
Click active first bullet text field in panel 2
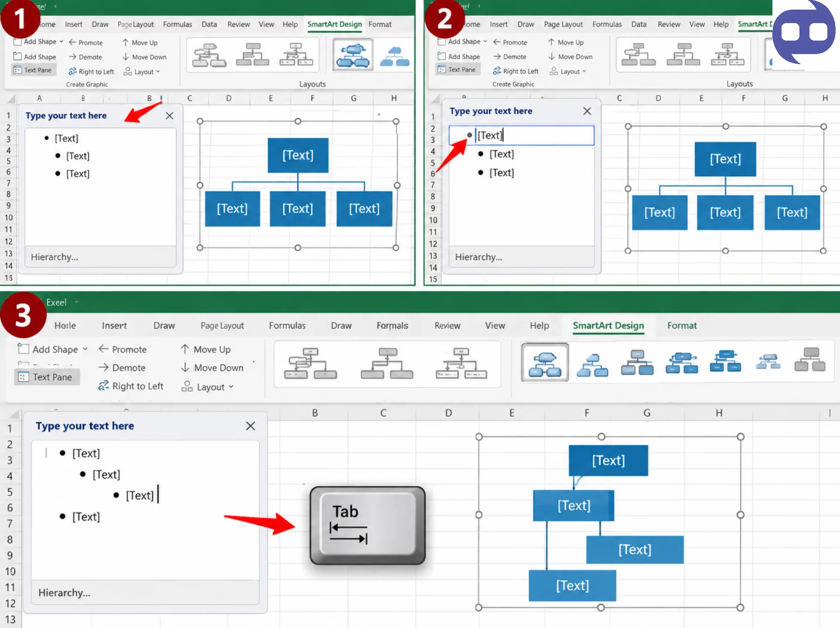tap(522, 135)
